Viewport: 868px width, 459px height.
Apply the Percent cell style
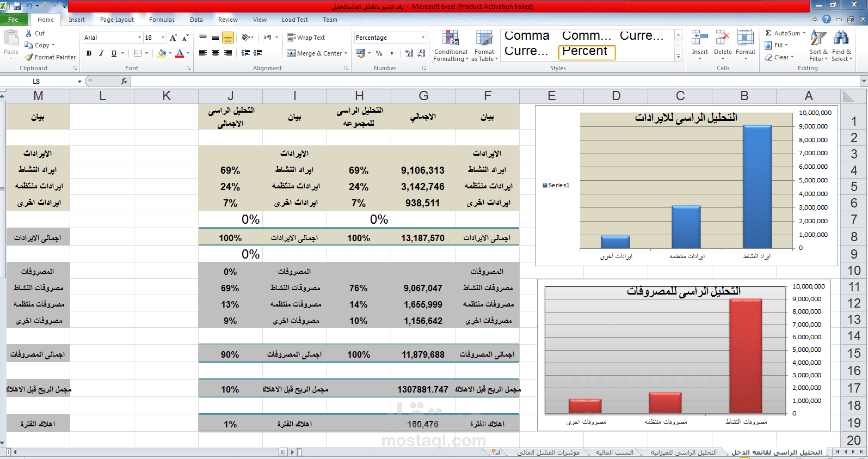(587, 52)
